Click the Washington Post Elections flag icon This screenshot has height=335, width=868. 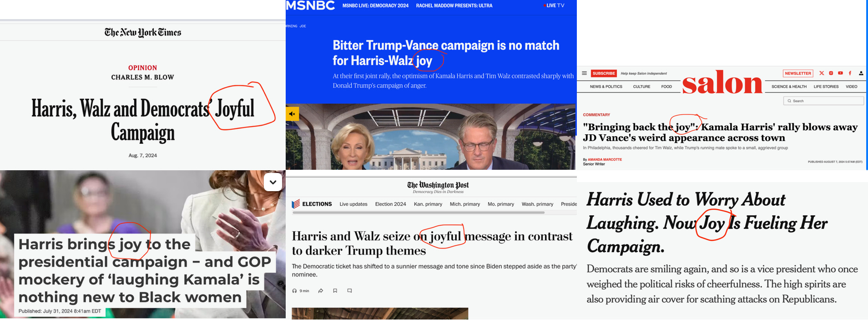tap(296, 204)
